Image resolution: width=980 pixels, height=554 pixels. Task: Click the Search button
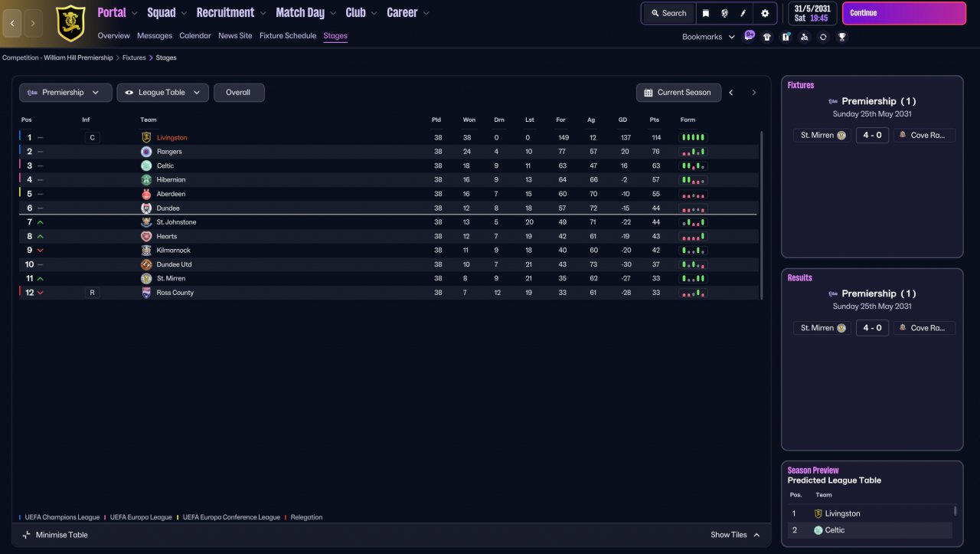click(669, 13)
